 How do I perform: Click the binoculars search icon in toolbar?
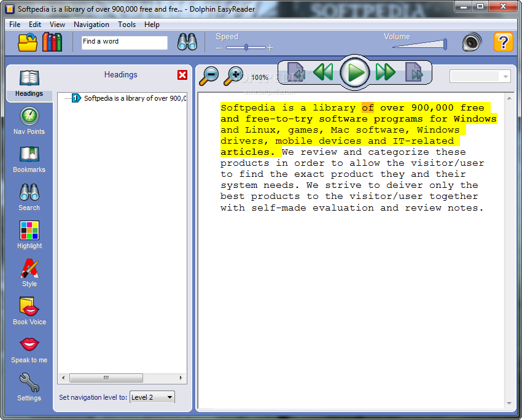pos(187,42)
